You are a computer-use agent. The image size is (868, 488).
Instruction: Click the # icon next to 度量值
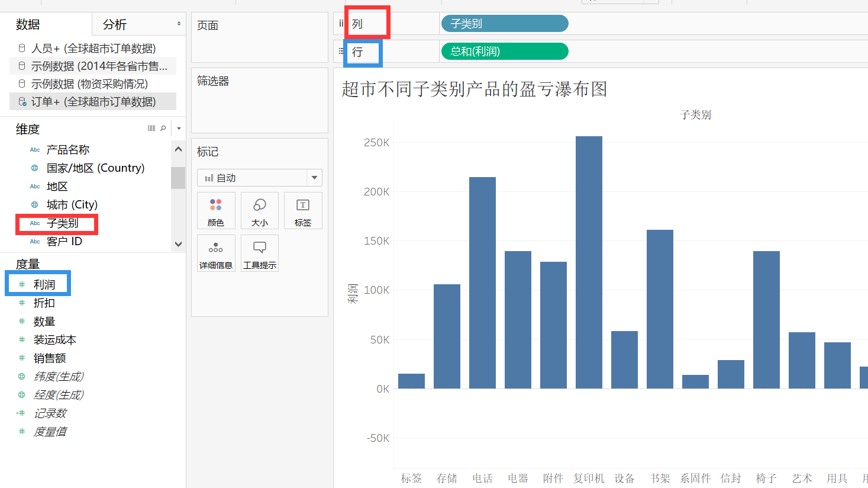click(x=22, y=431)
